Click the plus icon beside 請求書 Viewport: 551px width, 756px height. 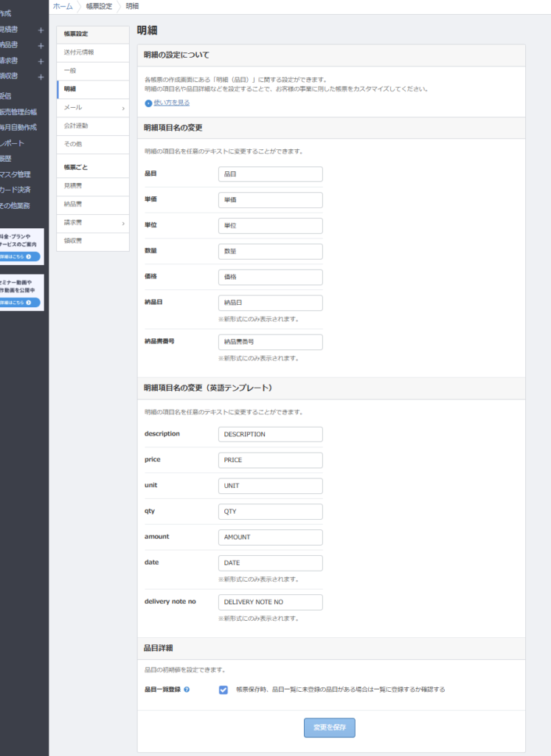(41, 61)
